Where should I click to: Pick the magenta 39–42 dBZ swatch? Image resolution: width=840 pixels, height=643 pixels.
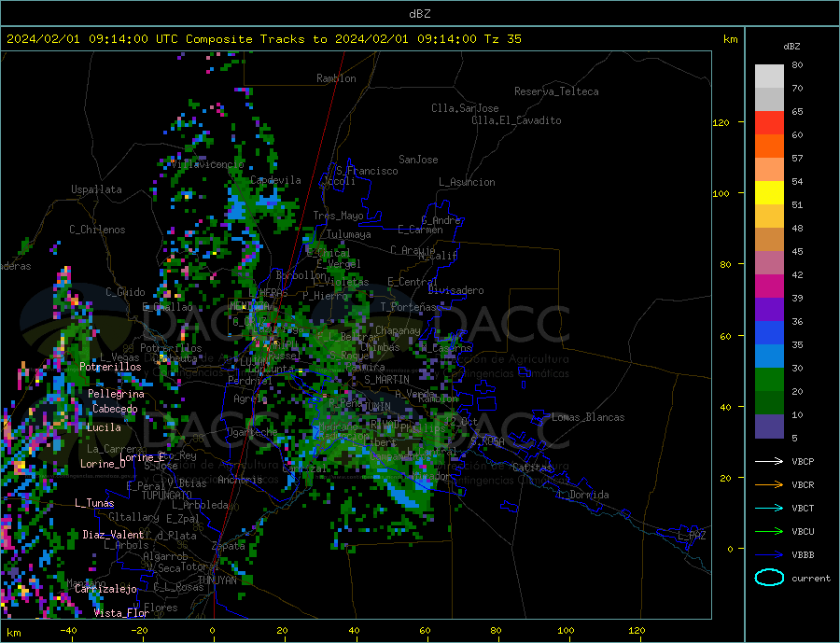[769, 287]
